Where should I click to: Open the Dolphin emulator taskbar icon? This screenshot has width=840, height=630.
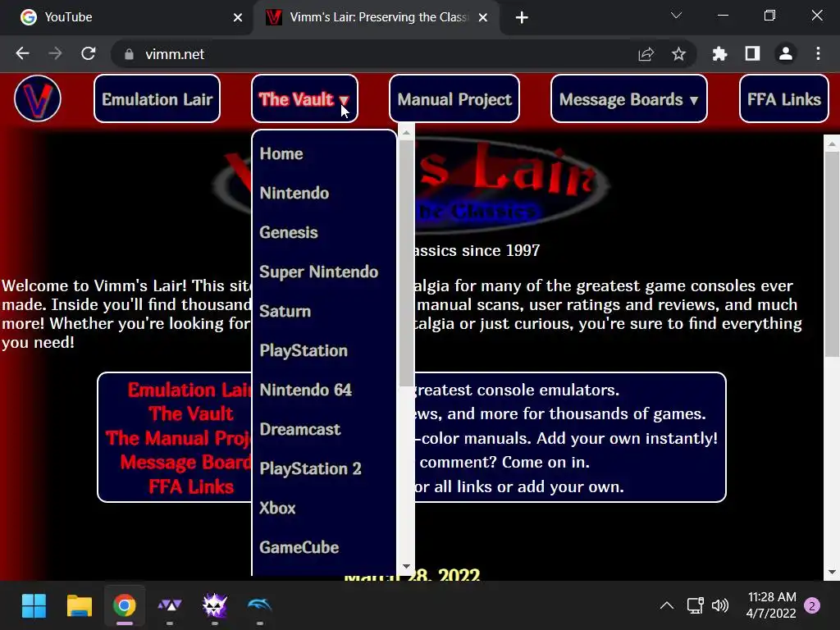click(260, 606)
